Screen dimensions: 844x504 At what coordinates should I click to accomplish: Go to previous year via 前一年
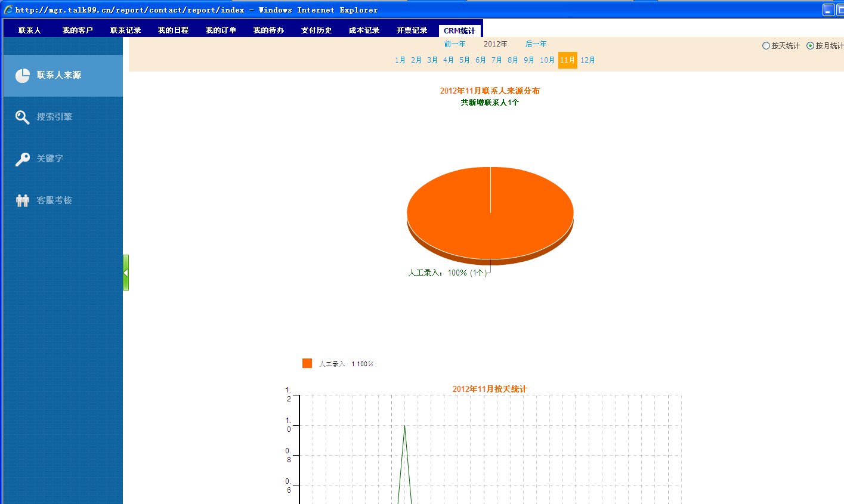click(455, 44)
